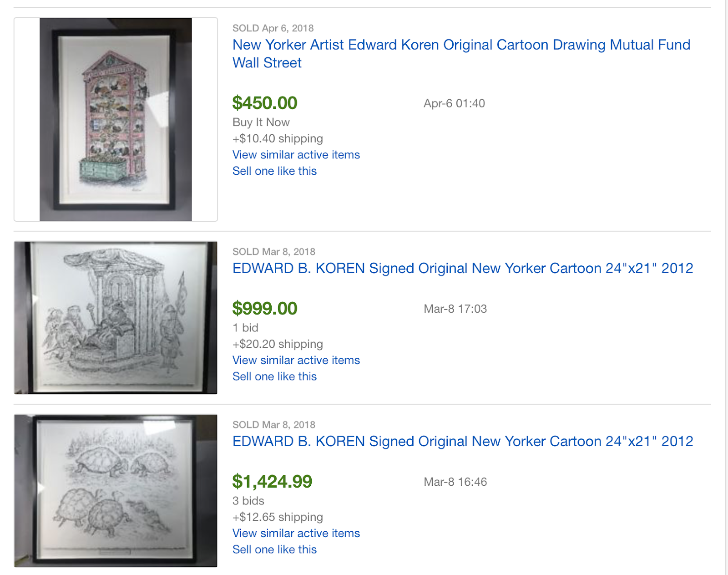Click Sell one like this under $450.00 listing
This screenshot has height=575, width=728.
[274, 171]
